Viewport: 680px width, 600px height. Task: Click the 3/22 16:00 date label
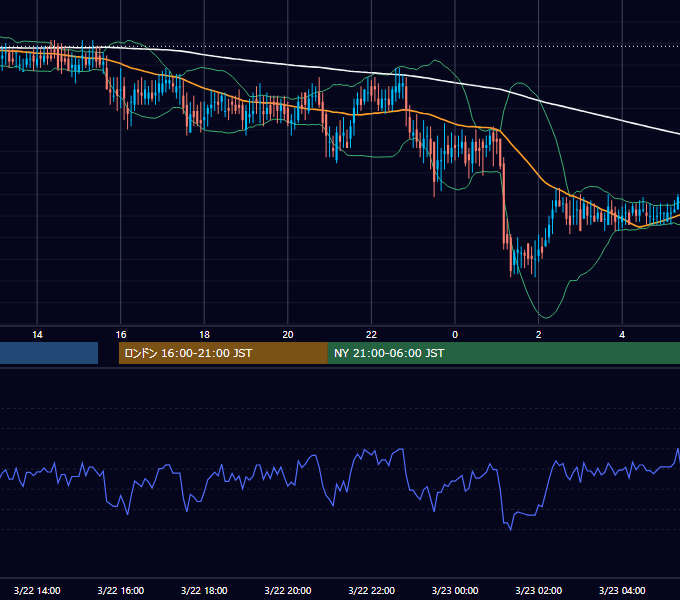tap(121, 590)
